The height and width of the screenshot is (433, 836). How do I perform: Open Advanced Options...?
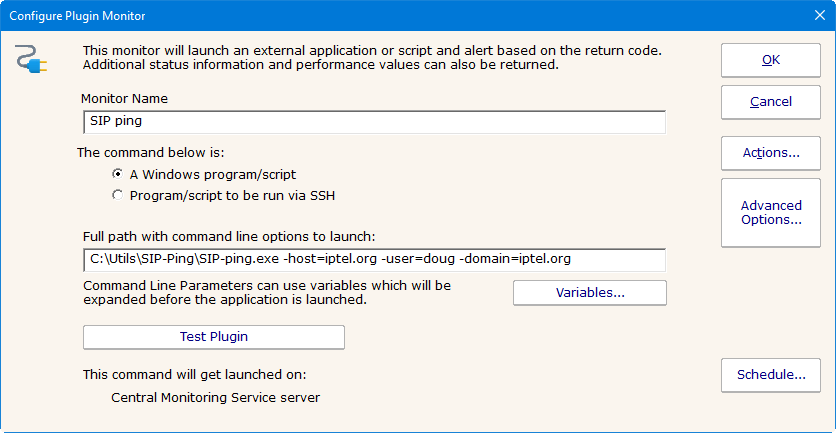pyautogui.click(x=770, y=212)
